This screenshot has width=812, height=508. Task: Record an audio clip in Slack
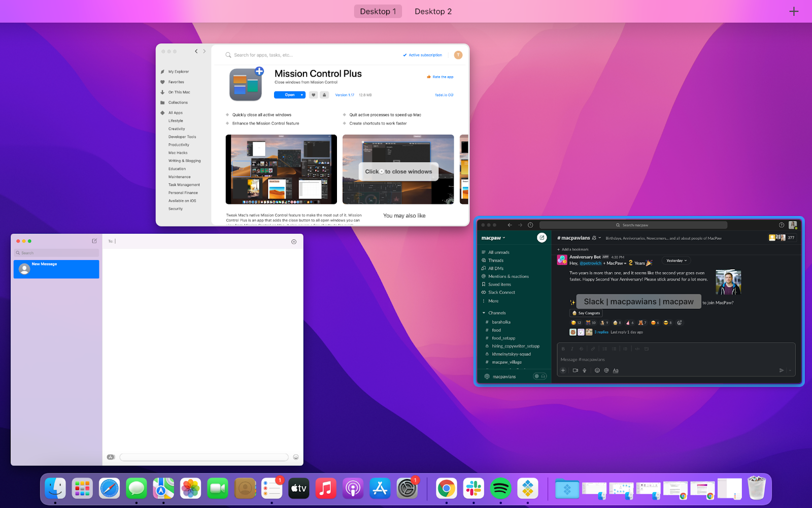(x=585, y=370)
